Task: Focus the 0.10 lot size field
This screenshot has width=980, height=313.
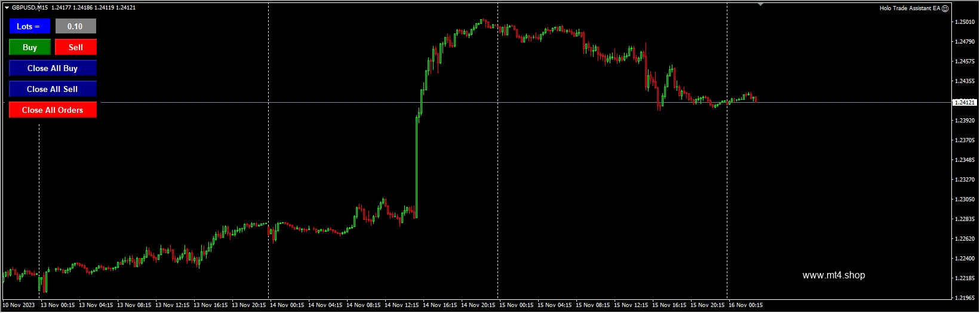Action: [76, 26]
